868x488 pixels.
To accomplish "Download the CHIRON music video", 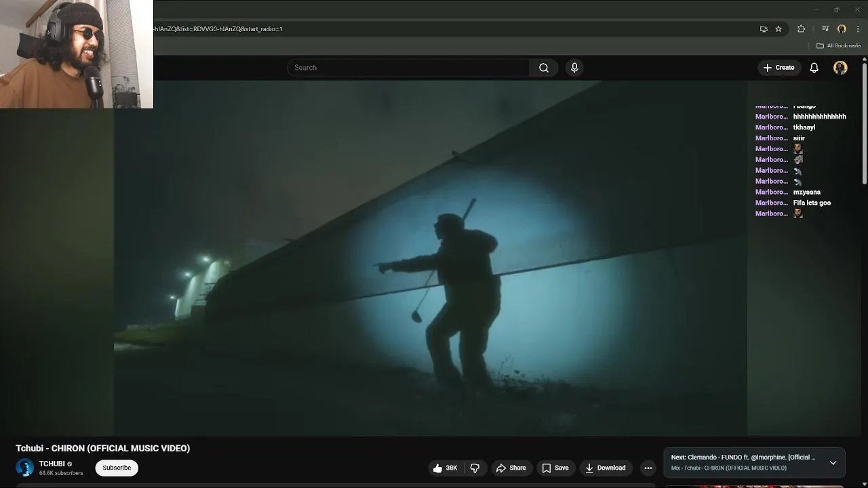I will click(x=606, y=468).
